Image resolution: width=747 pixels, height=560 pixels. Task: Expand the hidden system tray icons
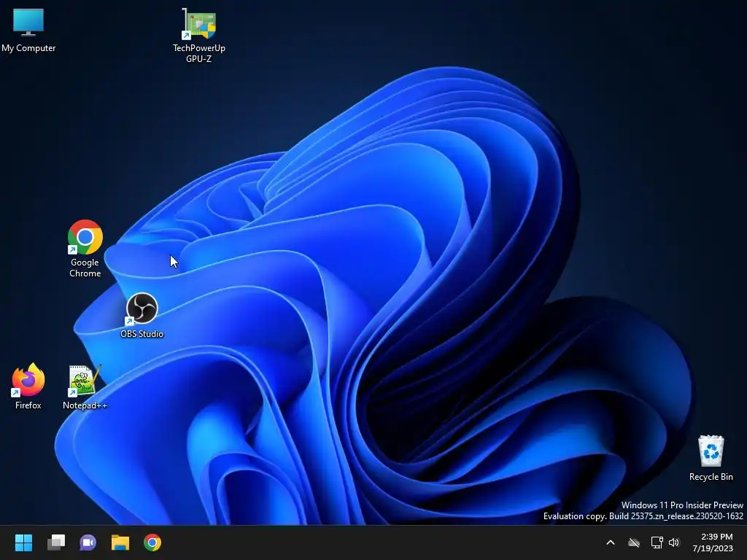coord(611,542)
